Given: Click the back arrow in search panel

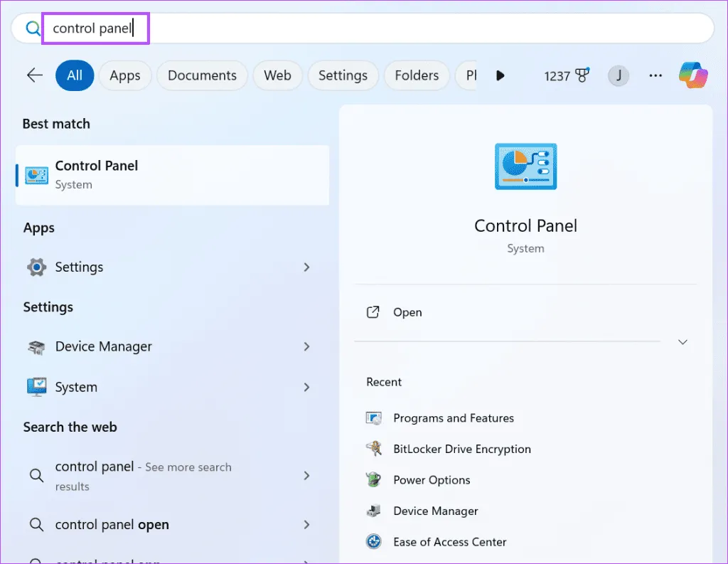Looking at the screenshot, I should click(34, 75).
